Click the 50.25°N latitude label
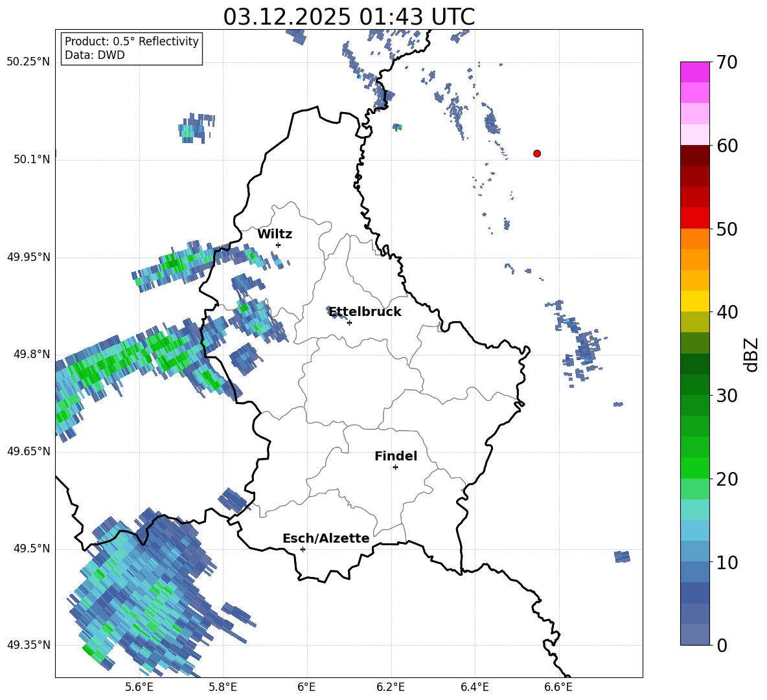The height and width of the screenshot is (700, 767). 29,62
